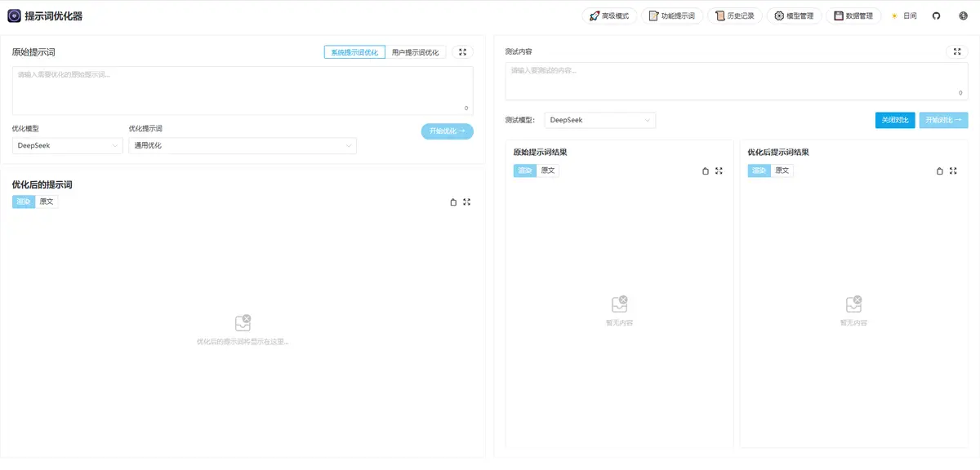Click the 开始优化 button
The width and height of the screenshot is (980, 470).
[448, 131]
